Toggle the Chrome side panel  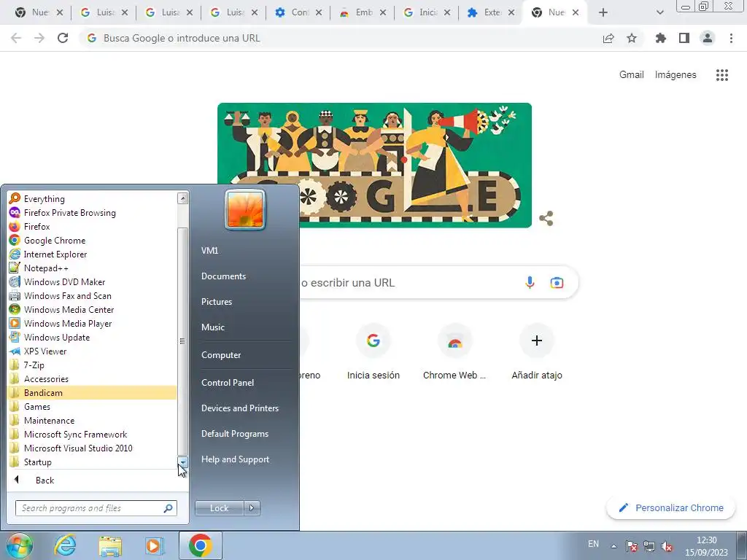[x=684, y=38]
